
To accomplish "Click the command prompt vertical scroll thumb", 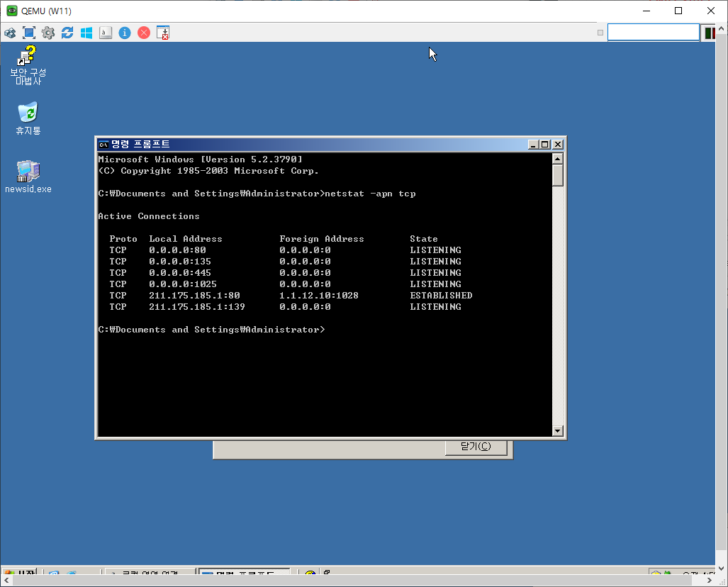I will click(x=558, y=175).
